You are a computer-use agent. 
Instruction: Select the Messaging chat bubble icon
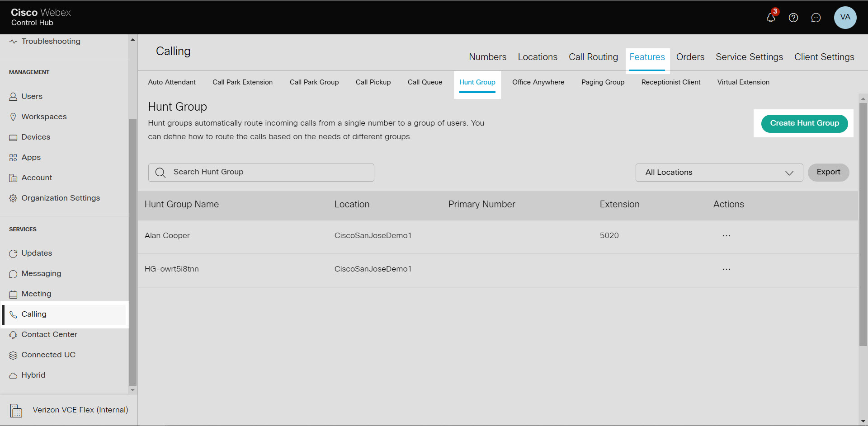(x=14, y=273)
